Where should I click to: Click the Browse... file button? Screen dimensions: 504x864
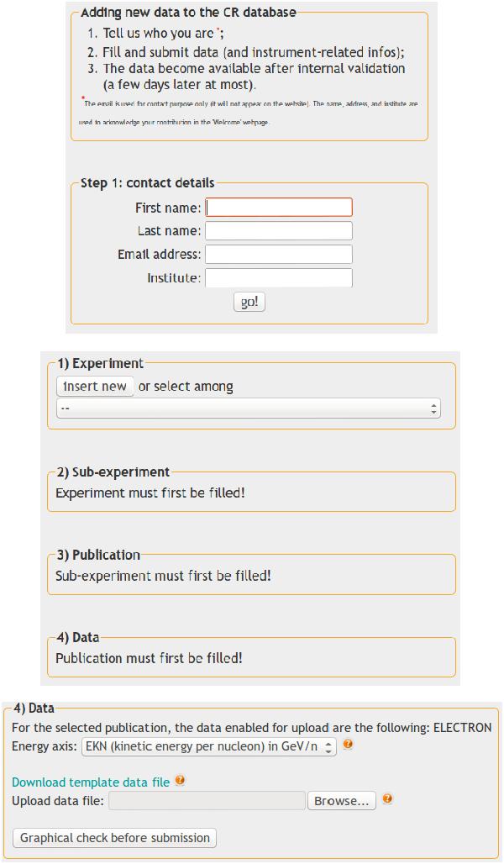[x=341, y=801]
